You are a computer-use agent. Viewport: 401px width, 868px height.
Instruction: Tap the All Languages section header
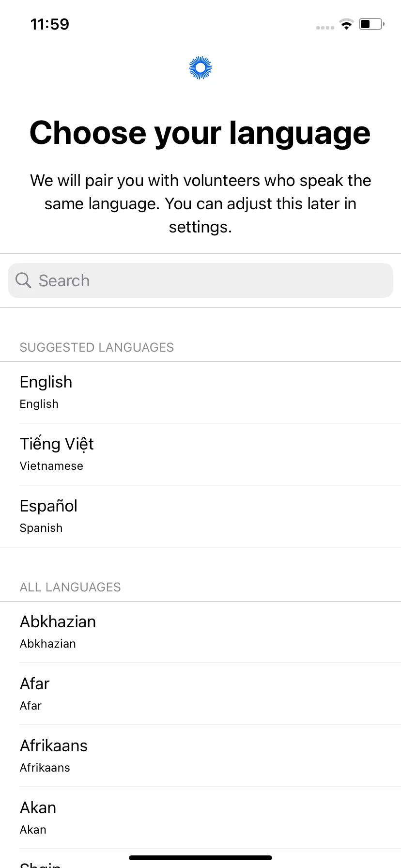pos(70,587)
